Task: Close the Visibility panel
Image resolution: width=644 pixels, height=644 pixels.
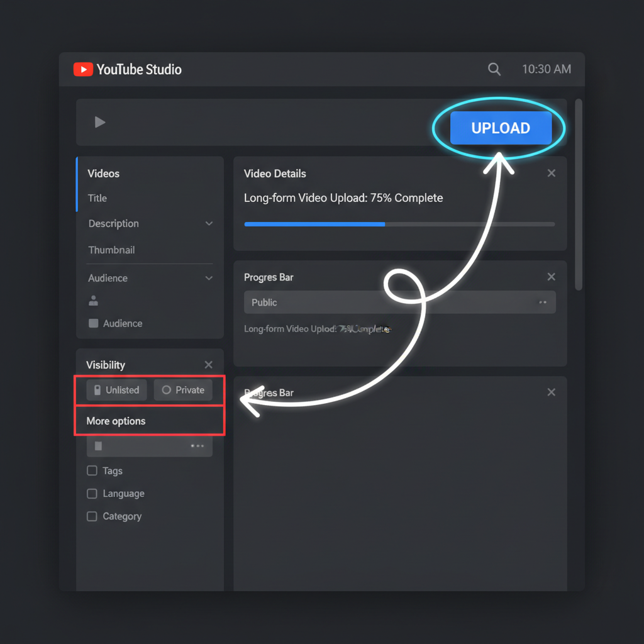Action: [x=209, y=365]
